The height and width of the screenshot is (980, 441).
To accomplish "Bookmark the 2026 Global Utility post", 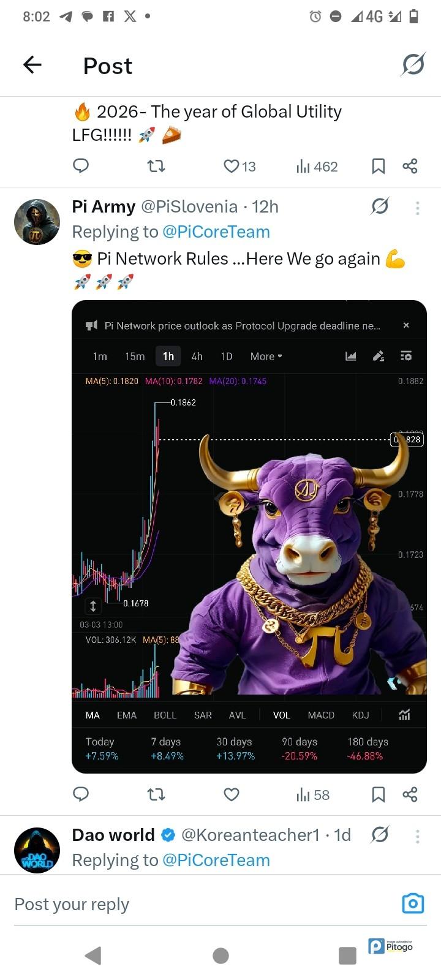I will [379, 166].
